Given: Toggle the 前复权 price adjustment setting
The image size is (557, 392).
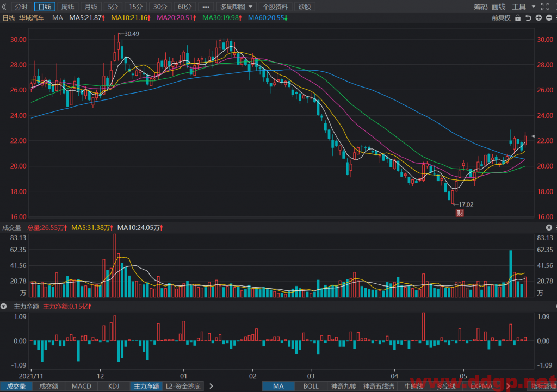Looking at the screenshot, I should click(x=501, y=18).
